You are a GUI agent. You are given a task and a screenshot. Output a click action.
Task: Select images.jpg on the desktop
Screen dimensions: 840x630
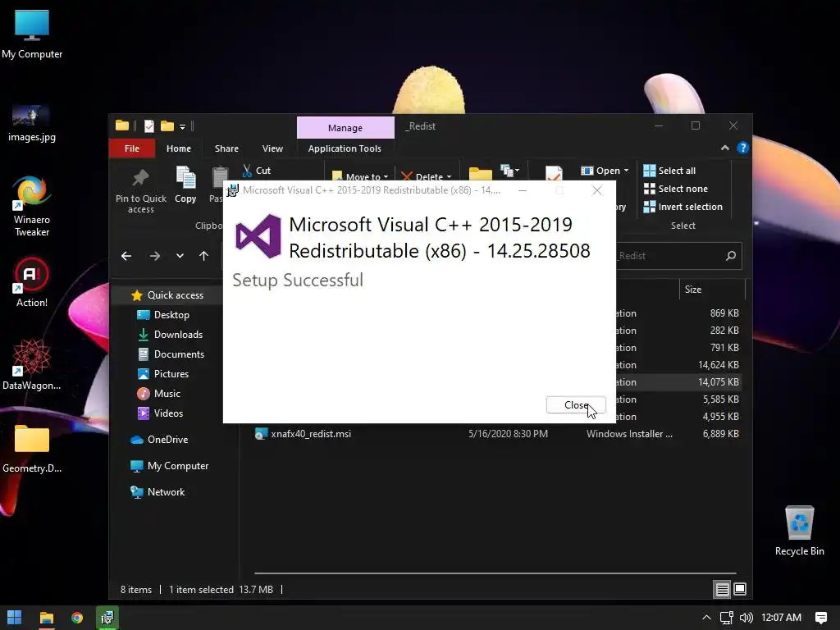[32, 123]
